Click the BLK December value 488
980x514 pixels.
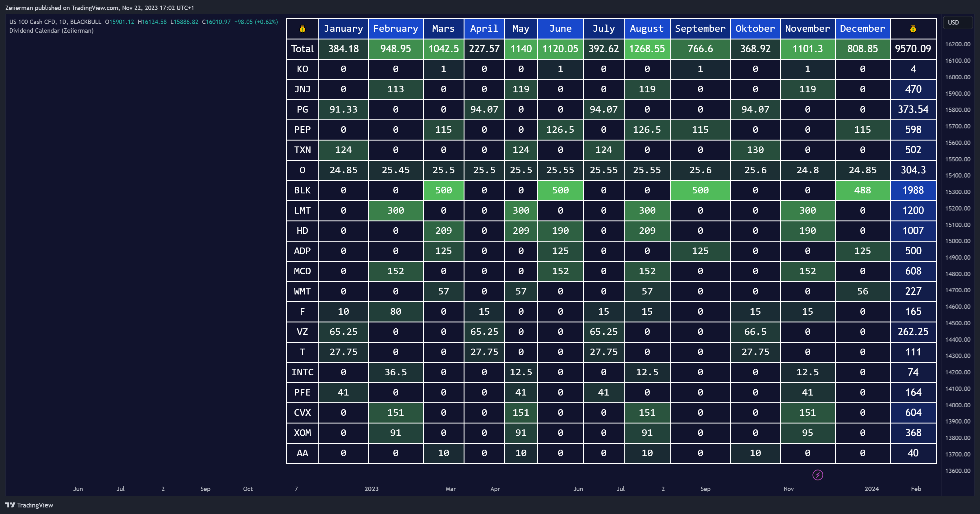[x=863, y=190]
